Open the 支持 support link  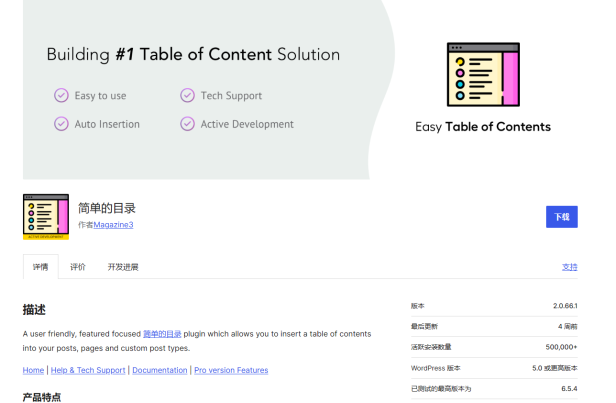coord(569,267)
